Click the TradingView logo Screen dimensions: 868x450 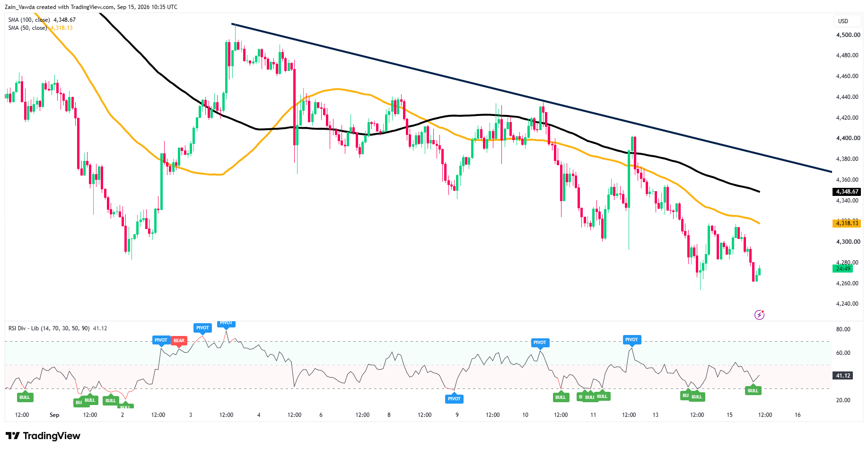pyautogui.click(x=43, y=436)
